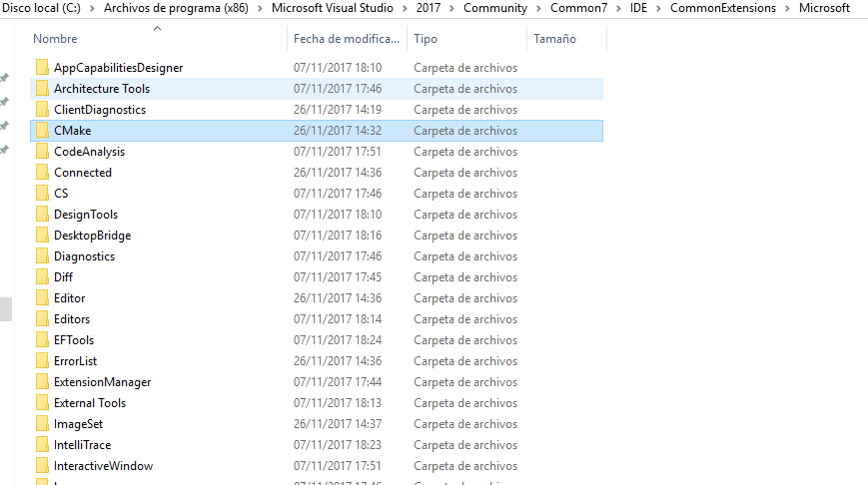This screenshot has width=868, height=485.
Task: Select the InteractiveWindow folder name
Action: click(104, 466)
